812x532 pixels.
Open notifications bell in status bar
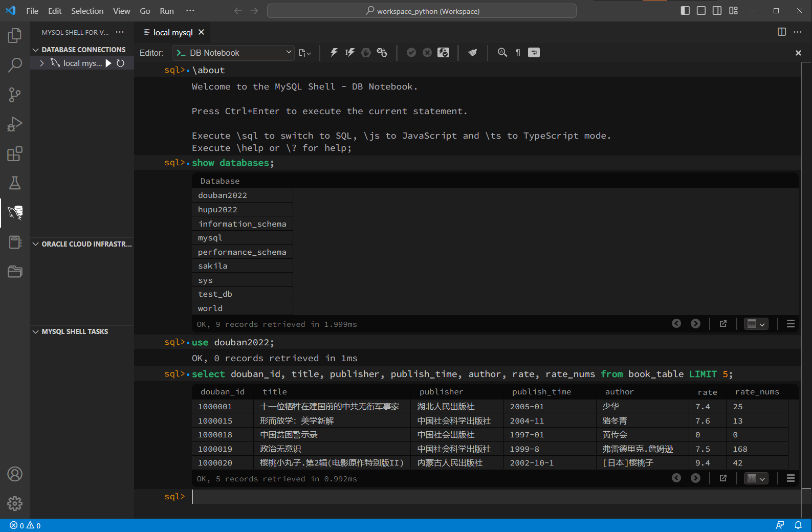(x=798, y=525)
